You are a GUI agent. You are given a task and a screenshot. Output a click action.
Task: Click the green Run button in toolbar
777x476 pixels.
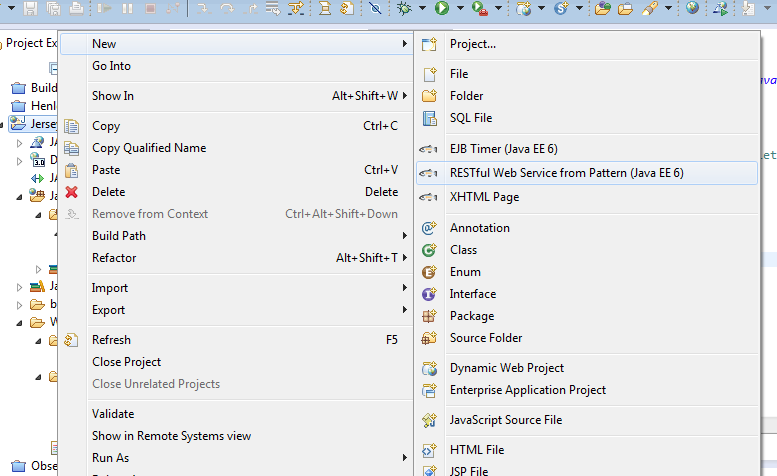click(x=441, y=9)
